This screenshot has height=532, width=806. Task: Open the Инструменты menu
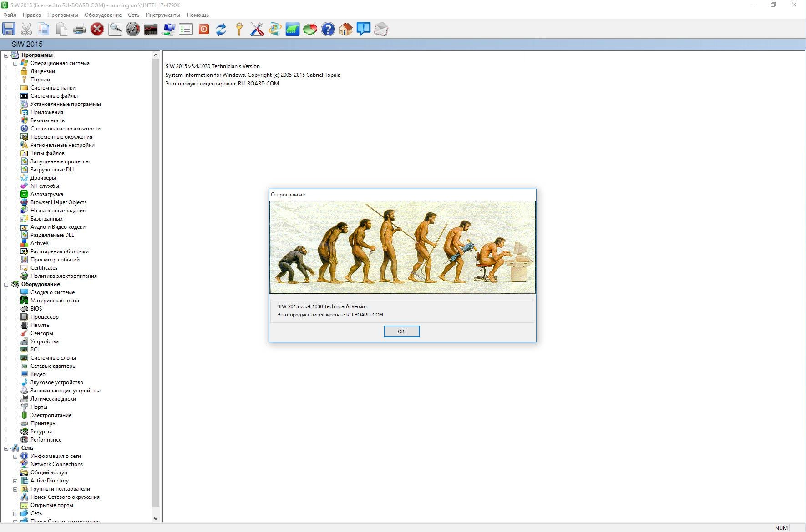(x=163, y=15)
